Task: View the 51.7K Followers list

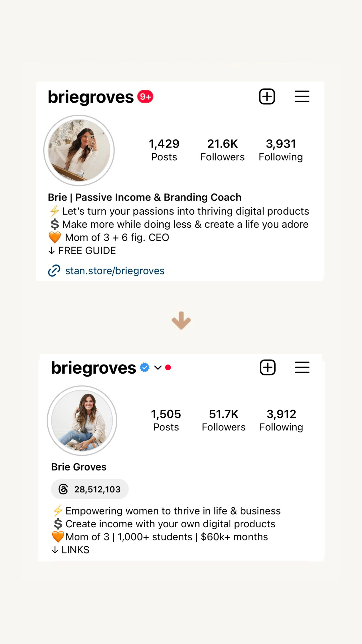Action: pyautogui.click(x=224, y=420)
